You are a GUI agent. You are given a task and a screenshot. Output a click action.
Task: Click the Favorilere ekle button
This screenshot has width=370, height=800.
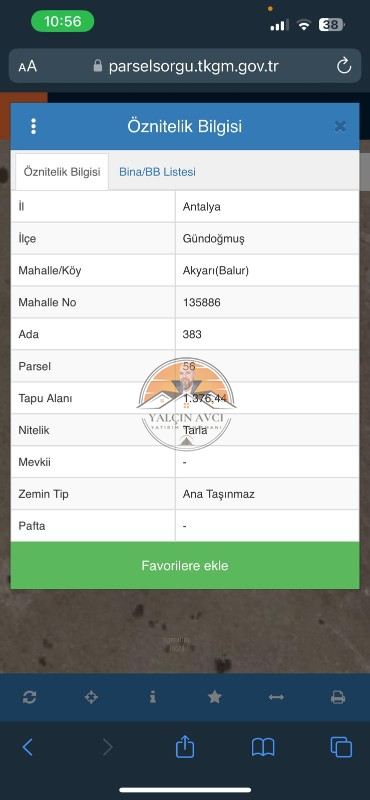(x=185, y=565)
